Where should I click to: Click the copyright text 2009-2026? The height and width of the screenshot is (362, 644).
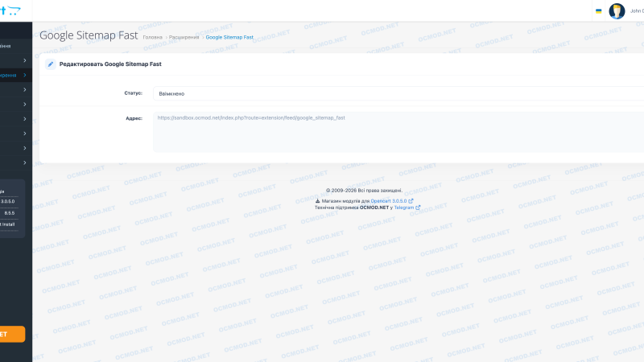tap(364, 191)
